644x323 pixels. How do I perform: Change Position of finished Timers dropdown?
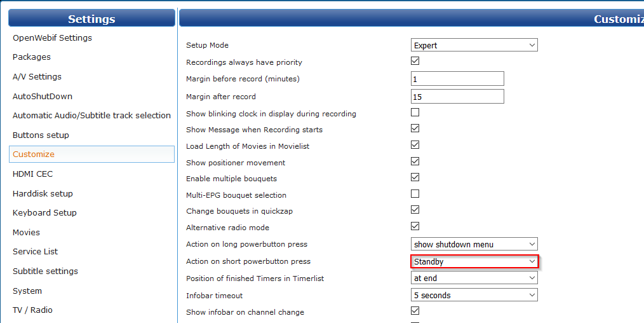coord(474,278)
